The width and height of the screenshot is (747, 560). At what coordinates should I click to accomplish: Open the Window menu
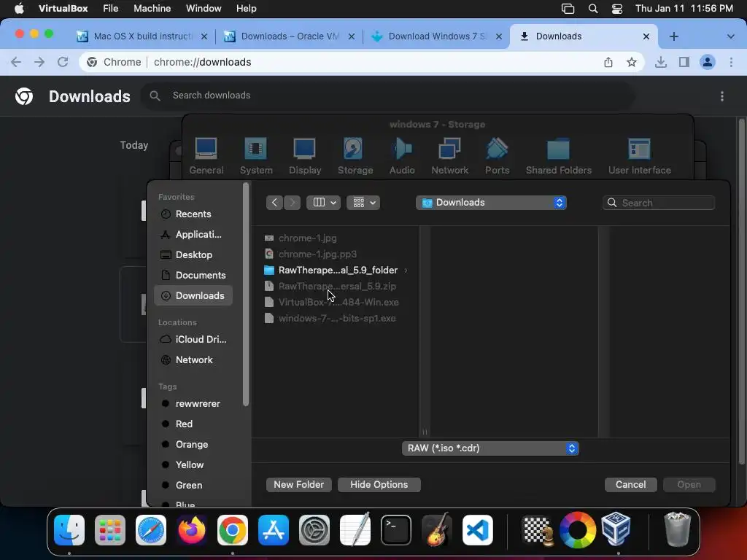(x=204, y=9)
